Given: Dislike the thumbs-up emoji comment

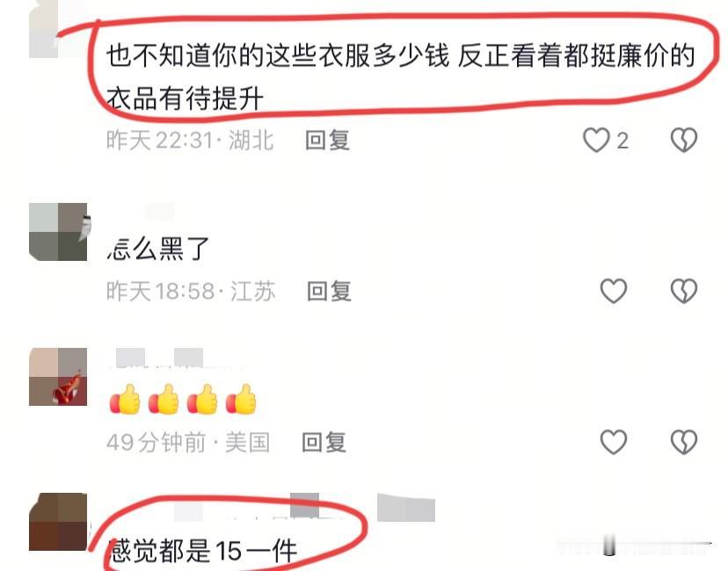Looking at the screenshot, I should (684, 442).
